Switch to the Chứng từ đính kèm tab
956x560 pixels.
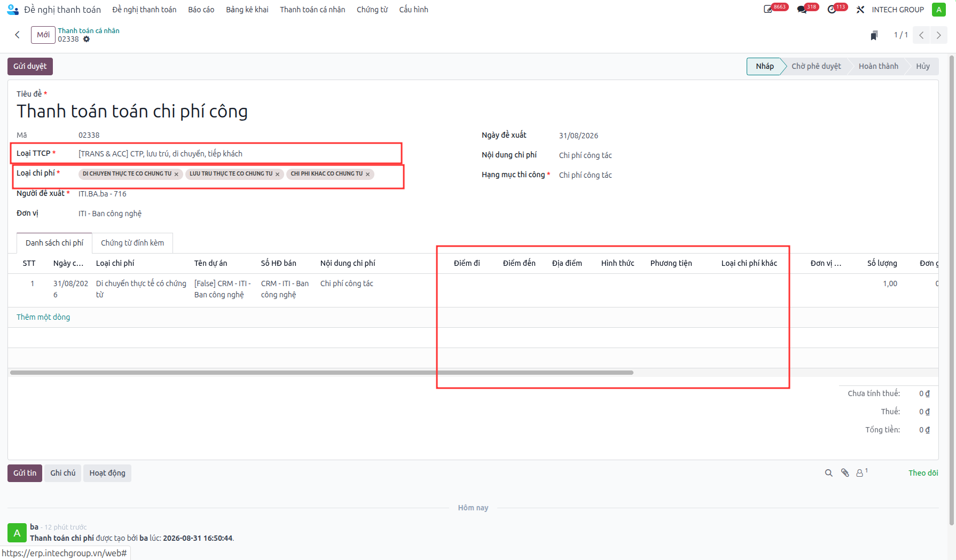[132, 243]
